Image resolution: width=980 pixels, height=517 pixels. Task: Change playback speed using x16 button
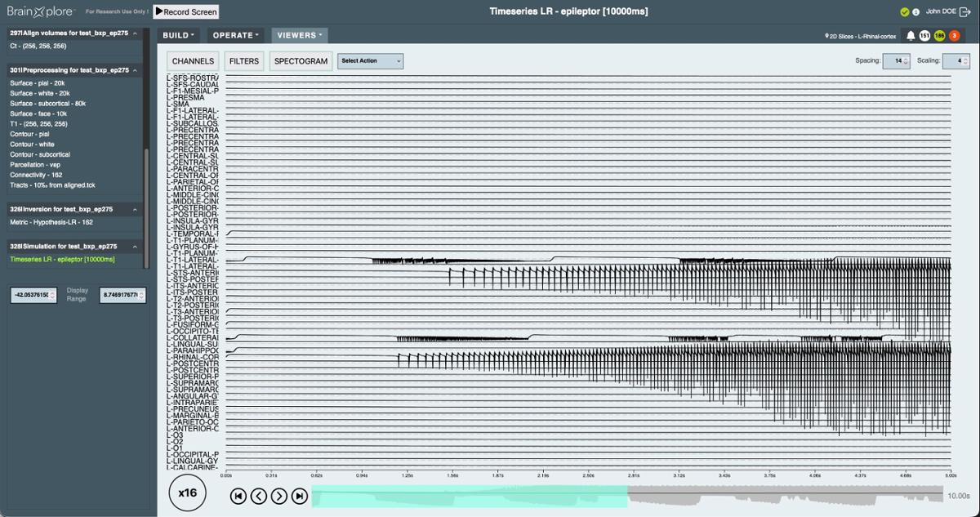click(188, 493)
